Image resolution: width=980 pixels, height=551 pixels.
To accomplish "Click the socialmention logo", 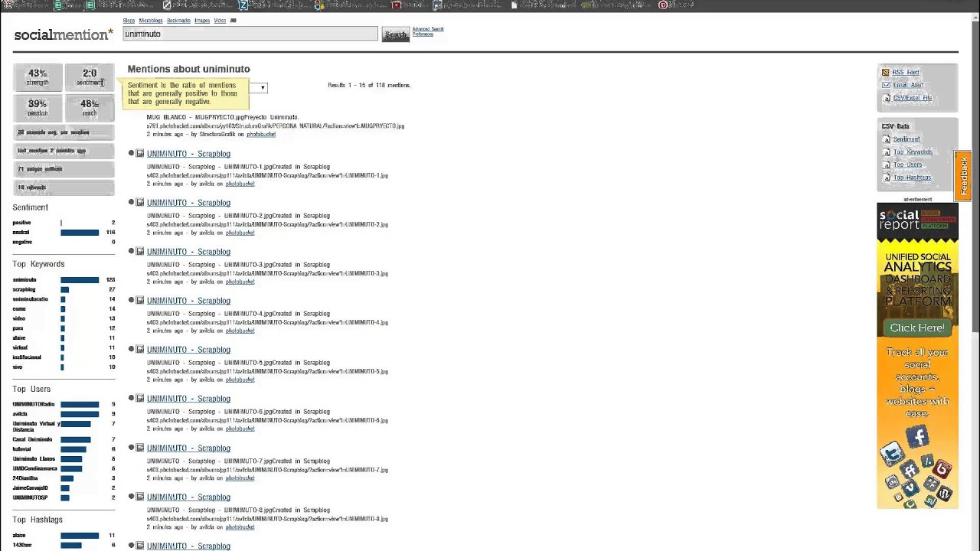I will [64, 34].
